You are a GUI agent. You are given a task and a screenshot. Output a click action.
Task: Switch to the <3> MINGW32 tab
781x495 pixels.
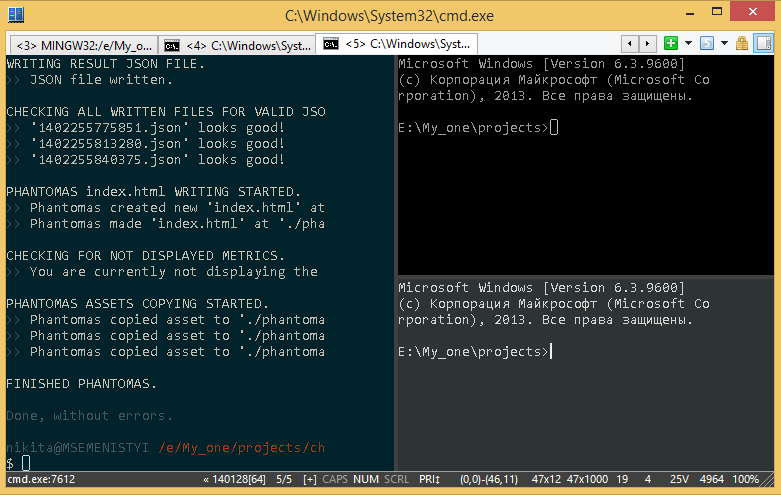click(x=83, y=45)
